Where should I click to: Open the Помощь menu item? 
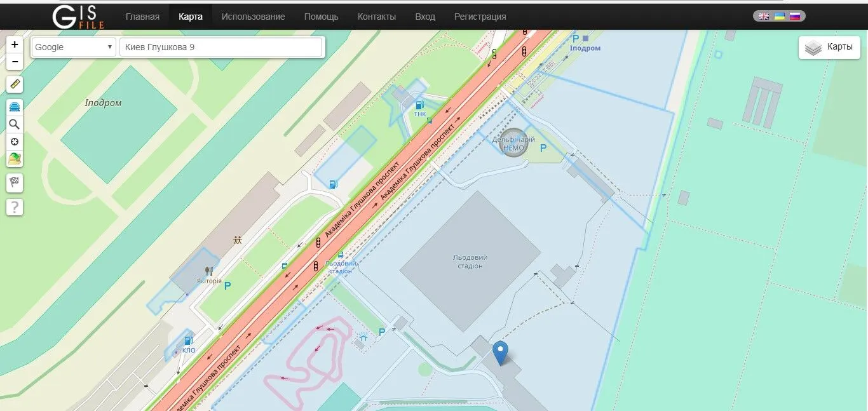321,17
